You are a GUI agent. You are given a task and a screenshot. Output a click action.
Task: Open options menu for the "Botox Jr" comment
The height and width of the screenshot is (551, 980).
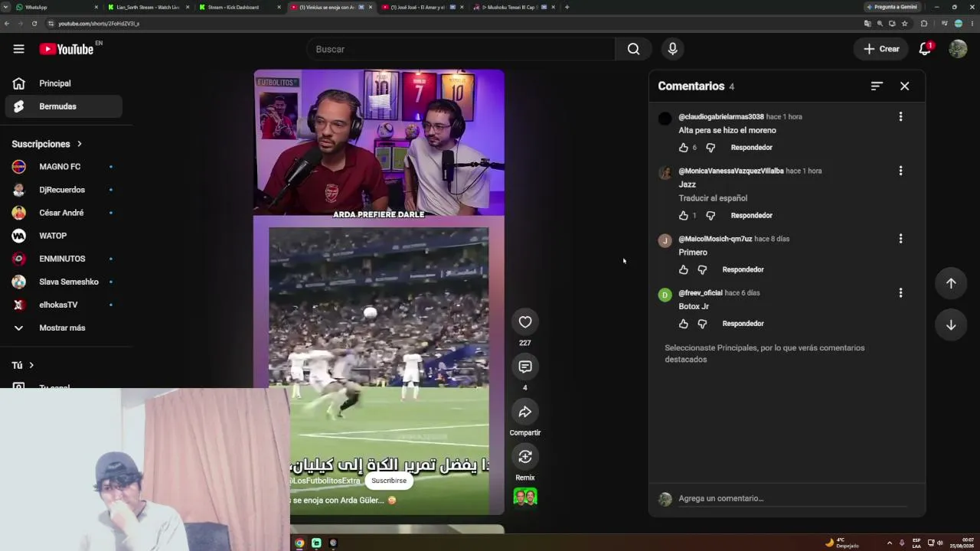(x=900, y=292)
